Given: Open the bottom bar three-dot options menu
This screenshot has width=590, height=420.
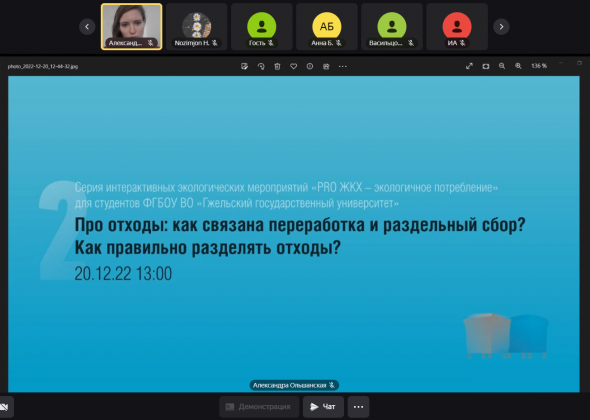Looking at the screenshot, I should 358,407.
